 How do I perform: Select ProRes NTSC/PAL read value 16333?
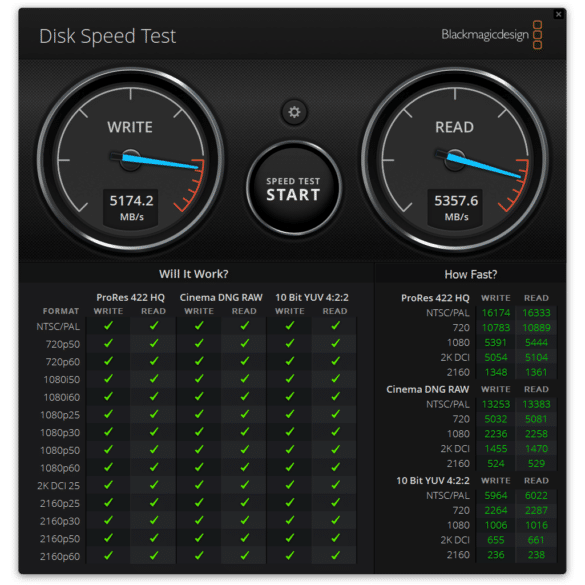tap(536, 313)
